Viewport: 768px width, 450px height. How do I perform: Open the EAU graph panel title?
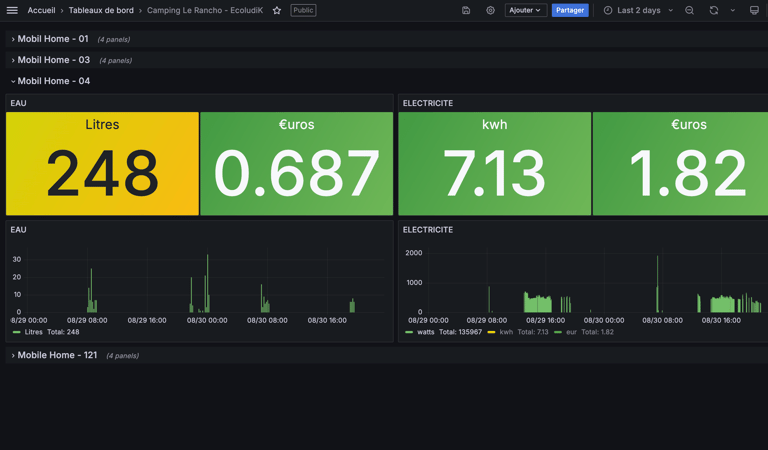(19, 230)
